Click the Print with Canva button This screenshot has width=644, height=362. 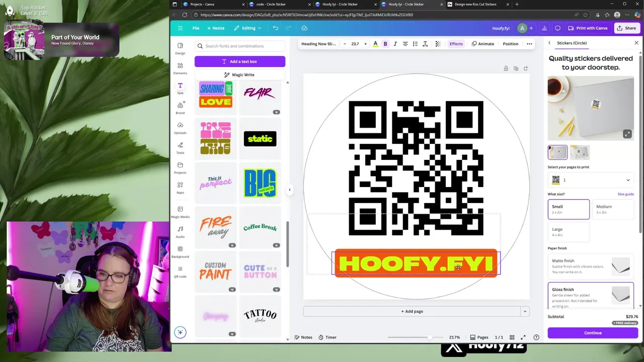[588, 28]
